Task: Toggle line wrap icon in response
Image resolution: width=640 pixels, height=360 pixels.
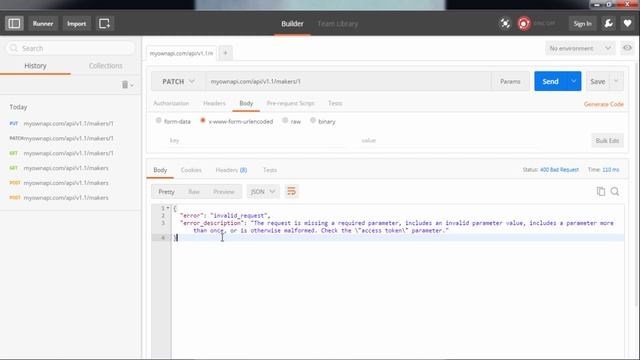Action: point(291,191)
